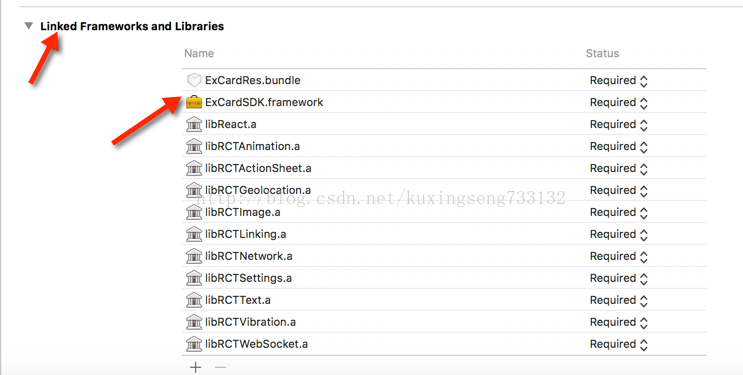
Task: Open Status dropdown for libRCTActionSheet.a
Action: (618, 168)
